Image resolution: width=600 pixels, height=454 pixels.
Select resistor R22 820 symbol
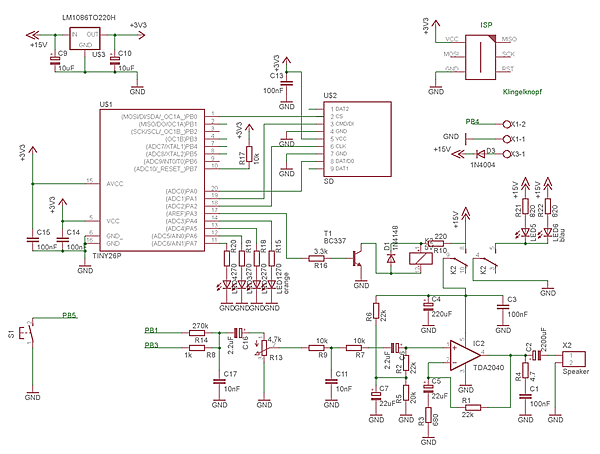[548, 207]
